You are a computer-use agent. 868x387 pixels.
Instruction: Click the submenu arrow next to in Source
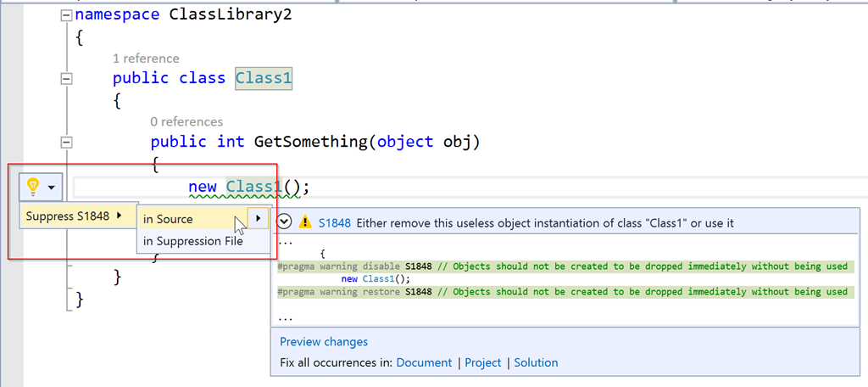(258, 219)
